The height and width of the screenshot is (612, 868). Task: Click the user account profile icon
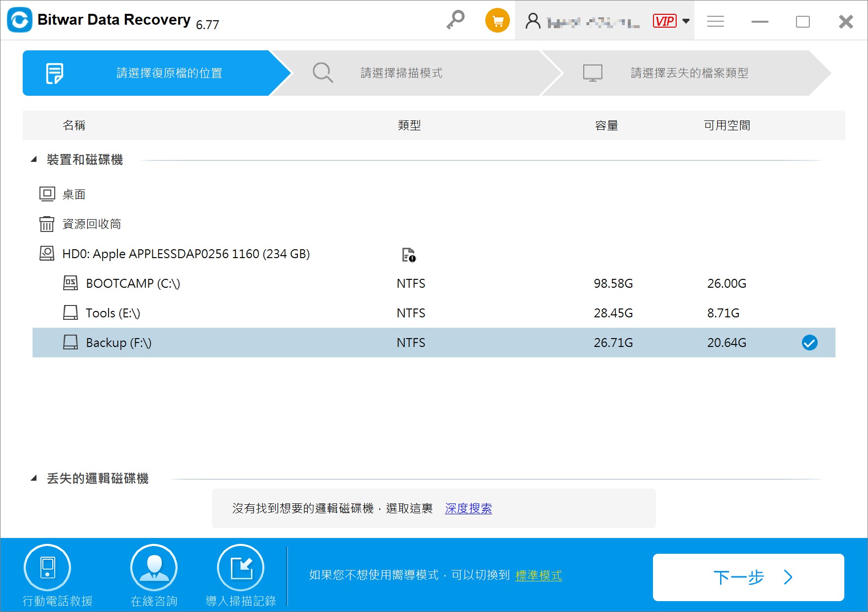point(533,21)
